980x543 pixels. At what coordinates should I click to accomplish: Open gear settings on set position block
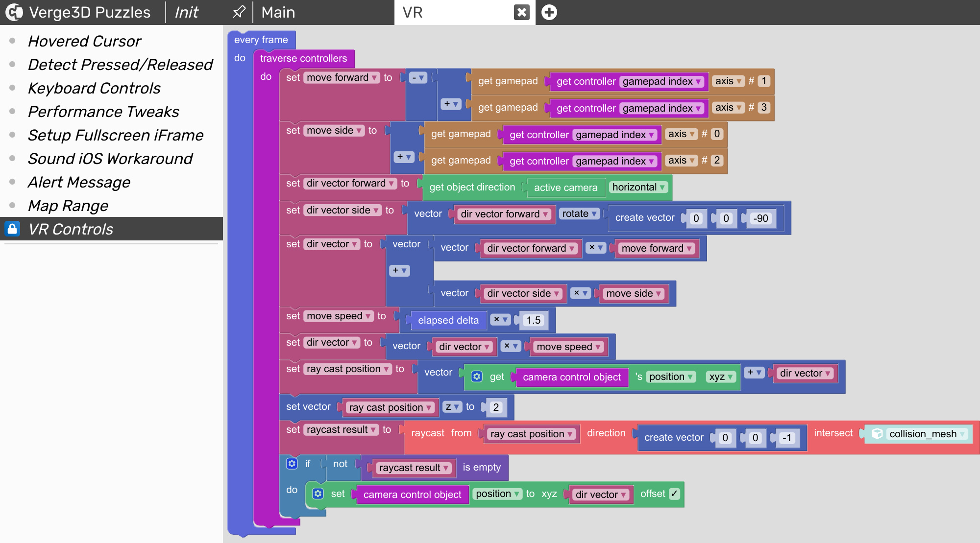click(x=318, y=494)
